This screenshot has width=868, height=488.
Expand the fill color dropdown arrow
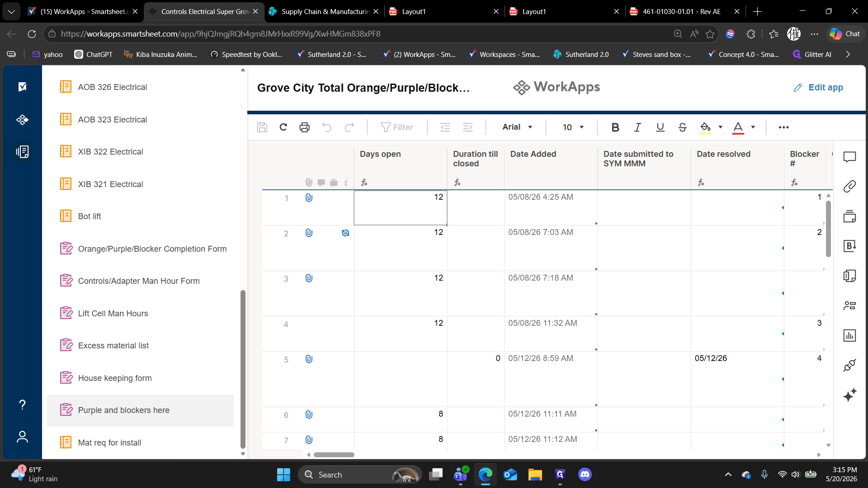coord(721,127)
